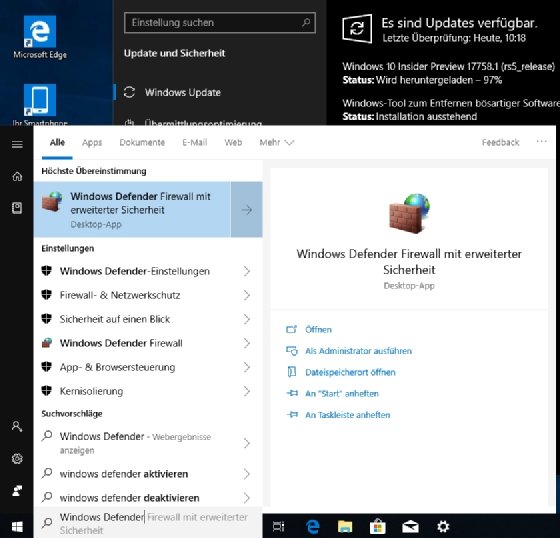
Task: Click the Feedback link
Action: coord(500,143)
